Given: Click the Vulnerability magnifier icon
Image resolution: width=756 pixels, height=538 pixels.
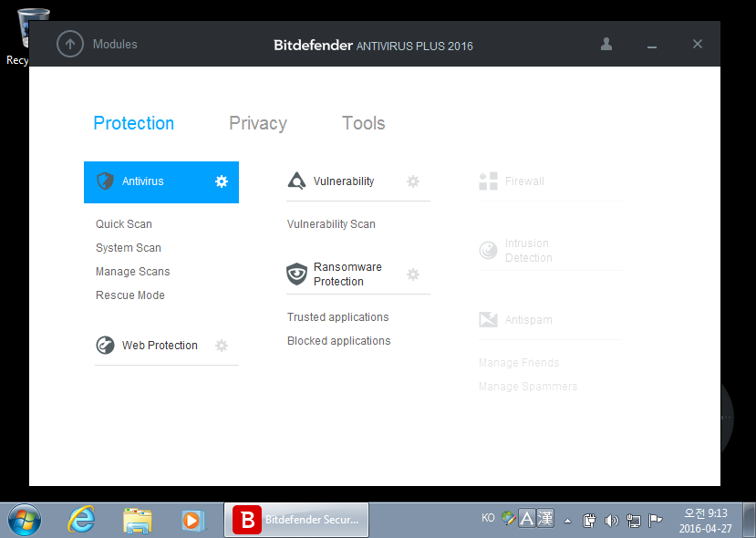Looking at the screenshot, I should (x=296, y=181).
